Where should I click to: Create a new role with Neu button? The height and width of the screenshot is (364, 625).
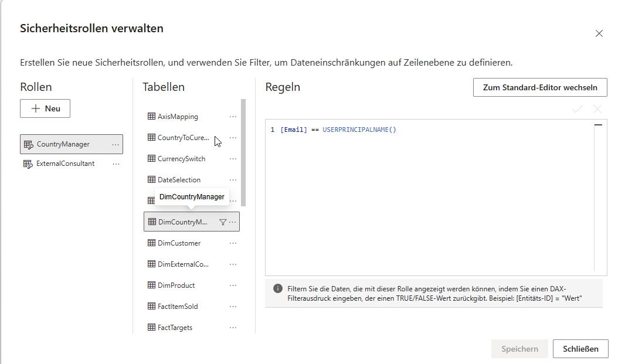click(45, 108)
